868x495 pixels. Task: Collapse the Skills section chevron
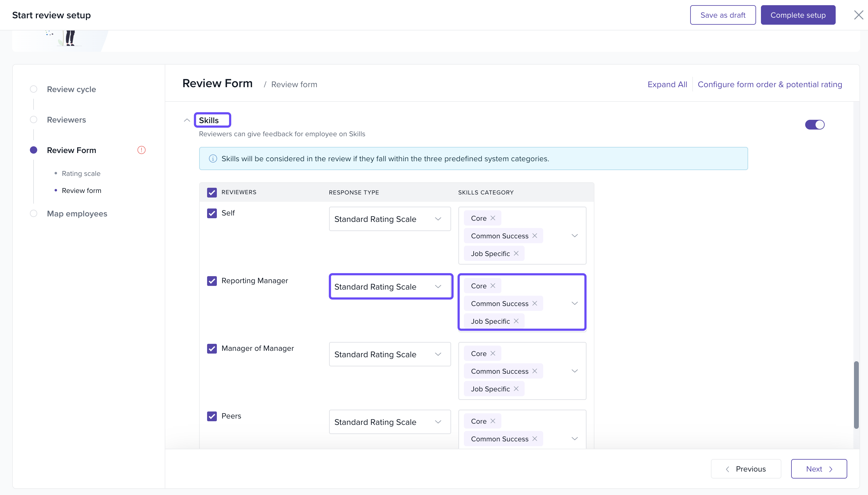point(187,120)
